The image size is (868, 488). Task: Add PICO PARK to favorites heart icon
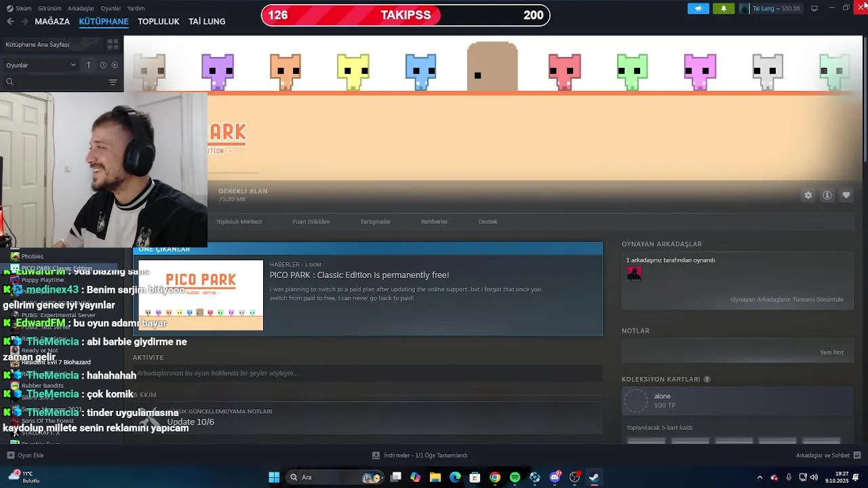(846, 195)
